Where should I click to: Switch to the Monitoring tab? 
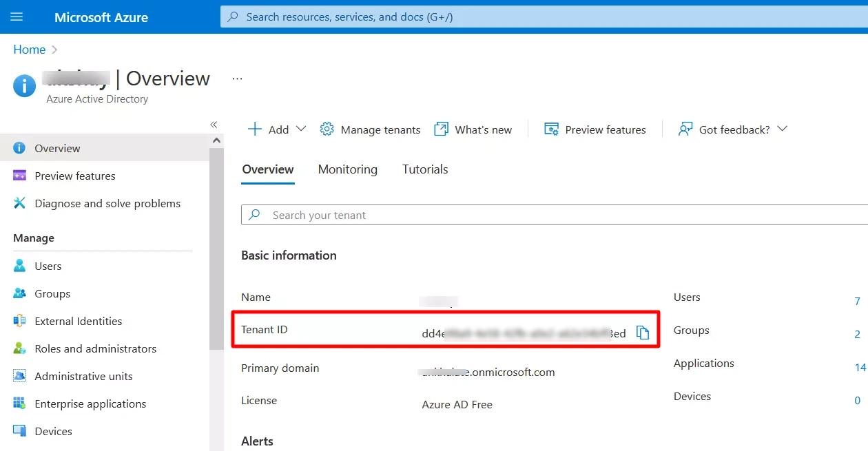(347, 169)
